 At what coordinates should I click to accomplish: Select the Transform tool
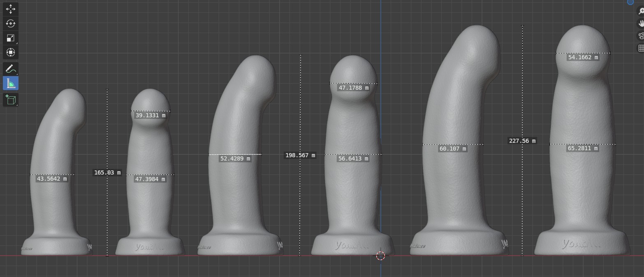pyautogui.click(x=11, y=52)
